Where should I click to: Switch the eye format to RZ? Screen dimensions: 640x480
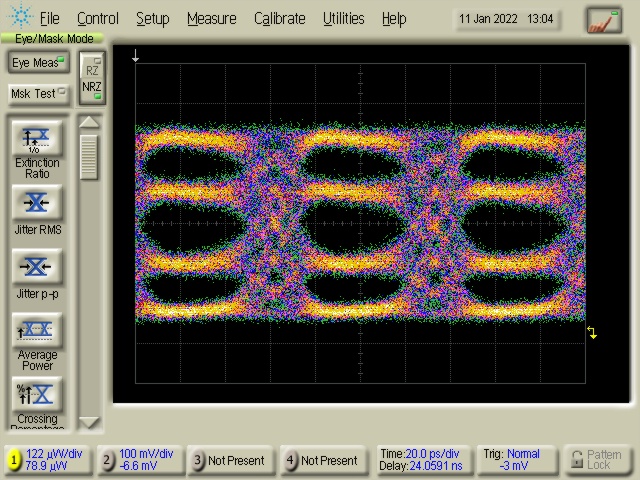[x=92, y=70]
